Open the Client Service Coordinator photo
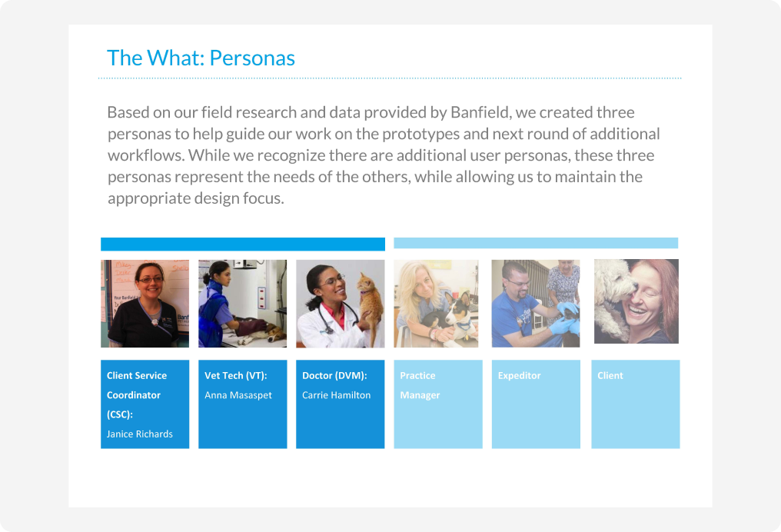 145,304
